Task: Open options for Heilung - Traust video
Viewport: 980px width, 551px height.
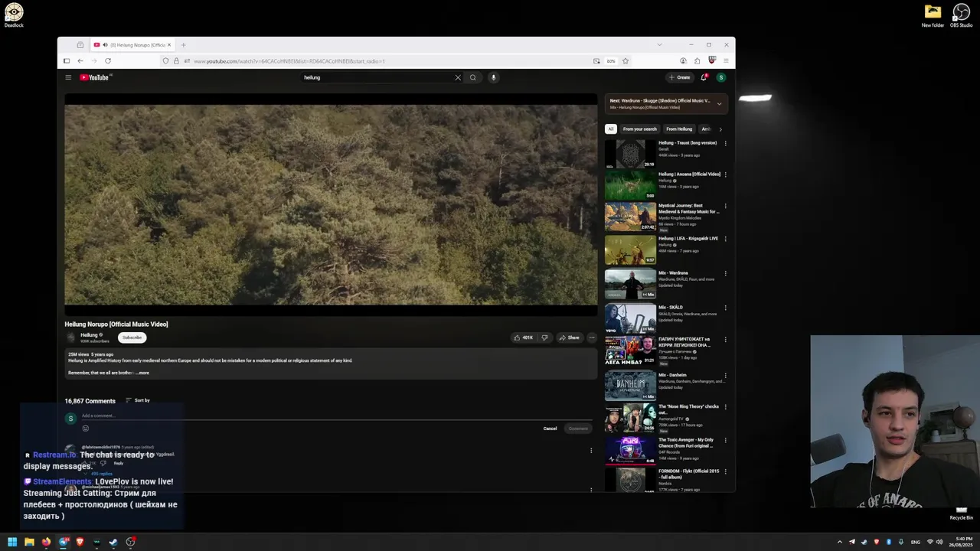Action: [x=726, y=143]
